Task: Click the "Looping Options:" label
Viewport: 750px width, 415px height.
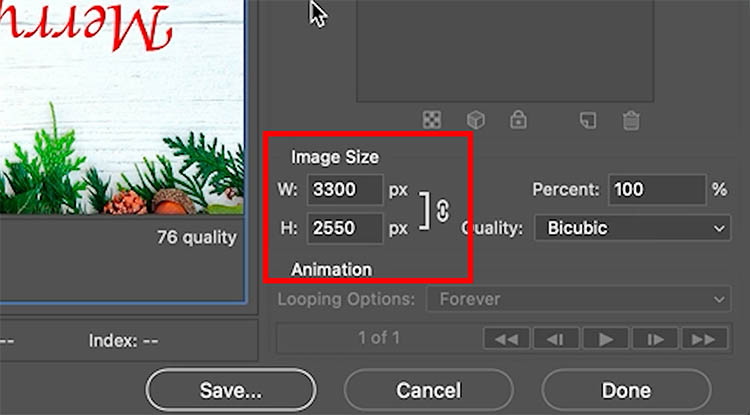Action: (346, 299)
